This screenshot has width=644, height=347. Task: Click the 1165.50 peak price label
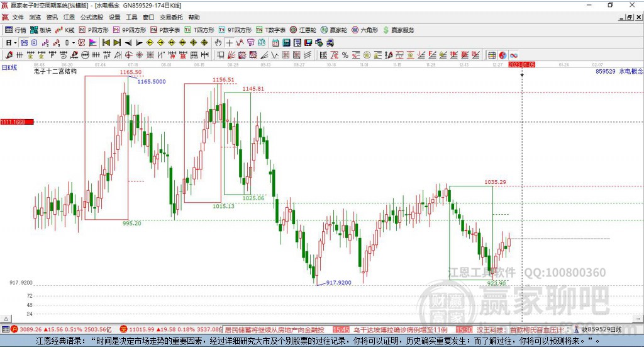pyautogui.click(x=131, y=72)
